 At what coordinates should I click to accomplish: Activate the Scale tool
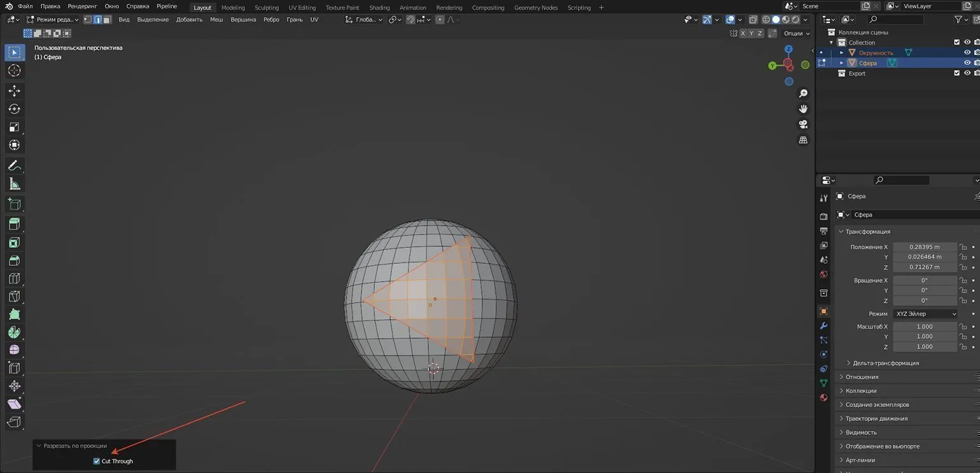(x=14, y=127)
